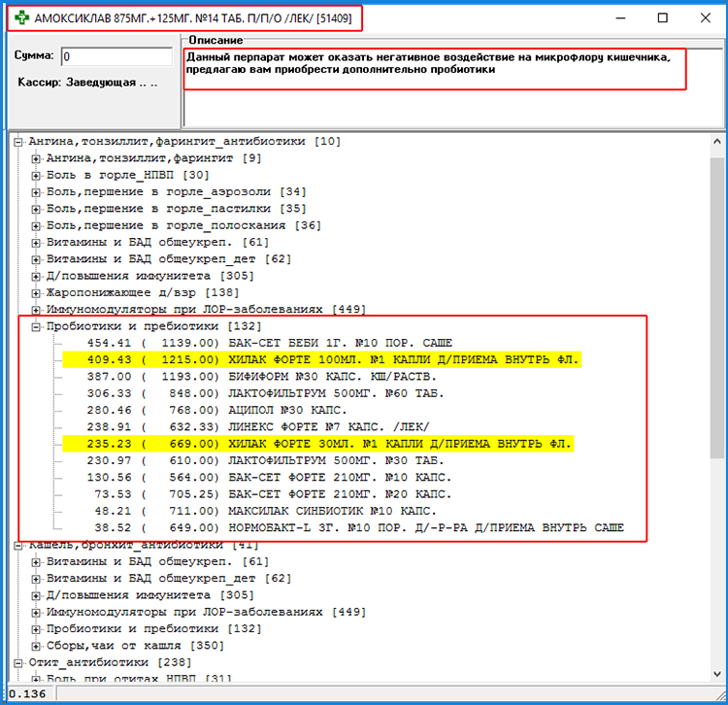The height and width of the screenshot is (705, 728).
Task: Click the description text about probiotics
Action: tap(427, 64)
